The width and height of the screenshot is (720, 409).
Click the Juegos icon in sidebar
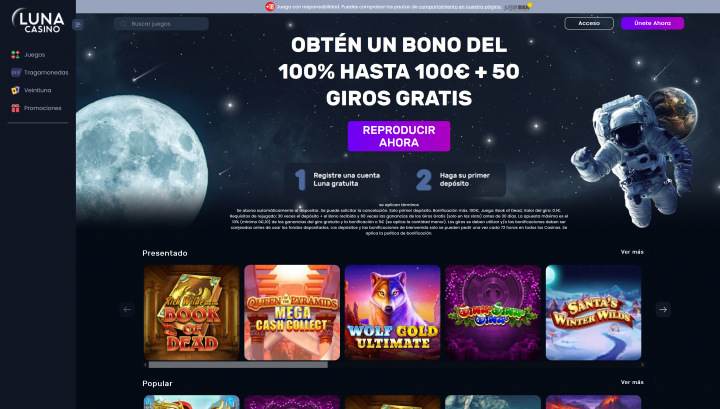click(15, 55)
